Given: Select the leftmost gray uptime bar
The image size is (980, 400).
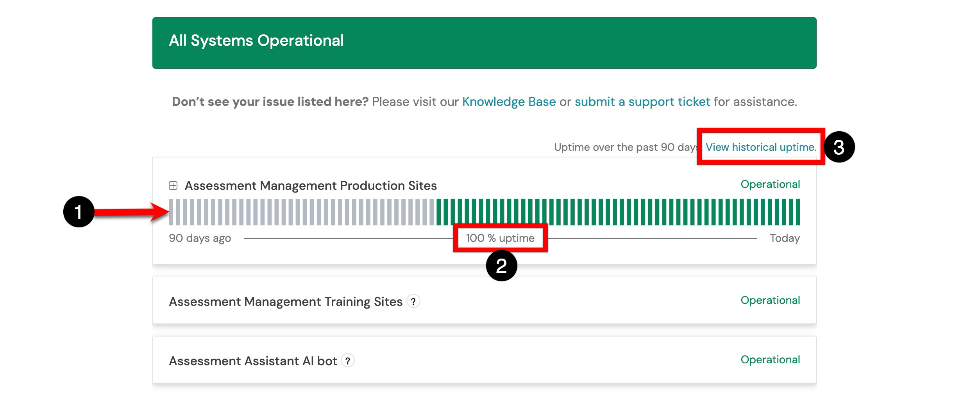Looking at the screenshot, I should pyautogui.click(x=171, y=212).
